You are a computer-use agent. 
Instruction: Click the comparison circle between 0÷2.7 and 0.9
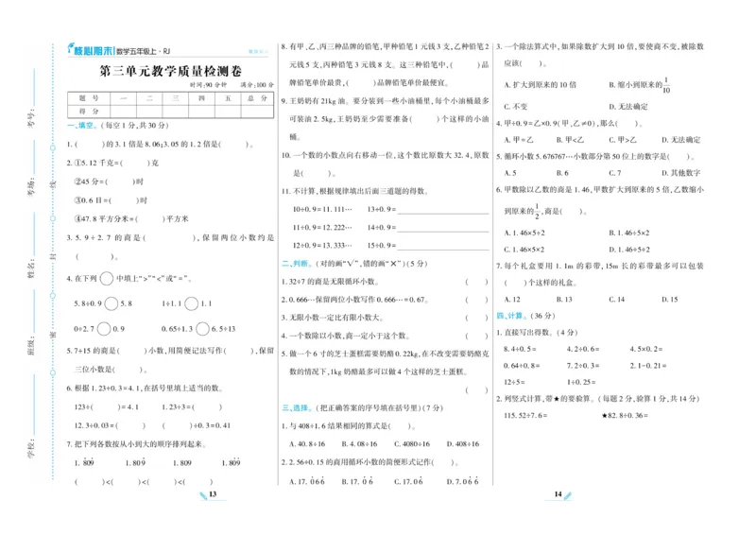point(105,326)
